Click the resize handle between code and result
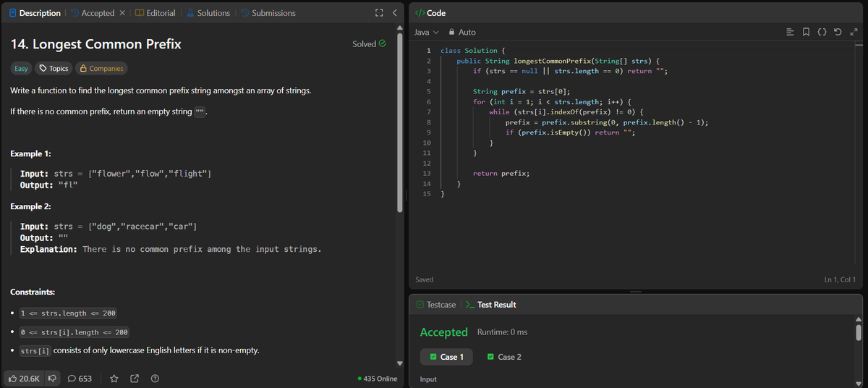Screen dimensions: 868x388 pos(636,292)
